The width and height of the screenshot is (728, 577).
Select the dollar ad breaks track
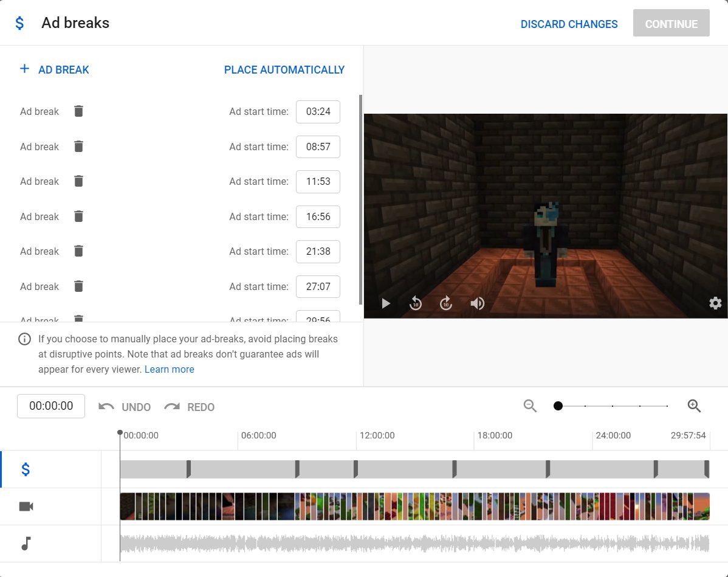pos(26,469)
